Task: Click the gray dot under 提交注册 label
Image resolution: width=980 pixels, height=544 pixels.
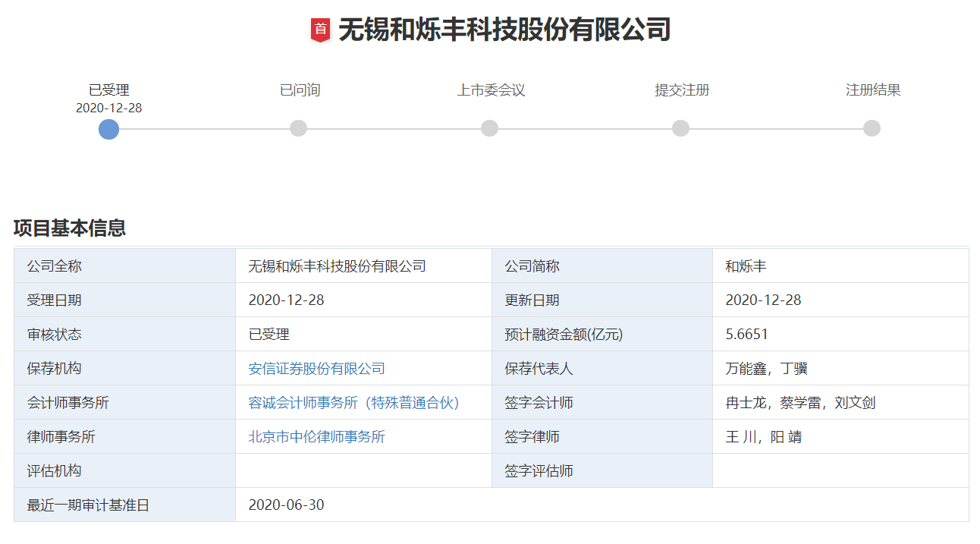Action: 680,128
